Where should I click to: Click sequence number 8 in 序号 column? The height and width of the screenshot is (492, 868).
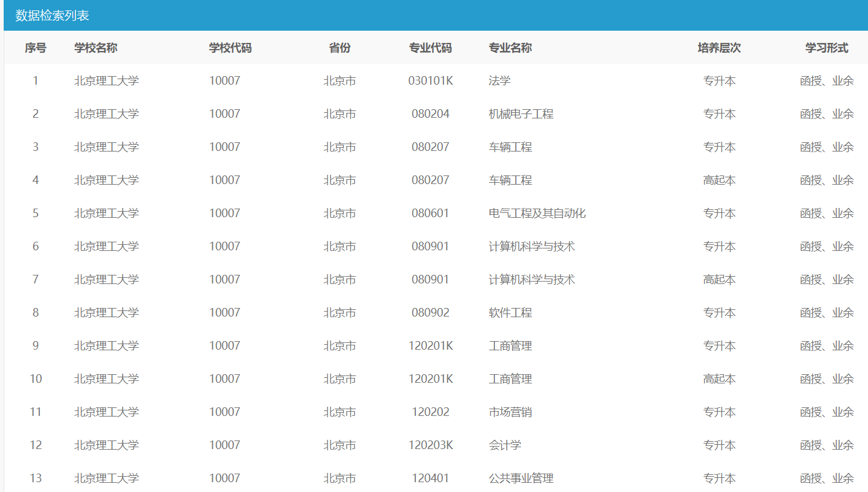[x=36, y=312]
